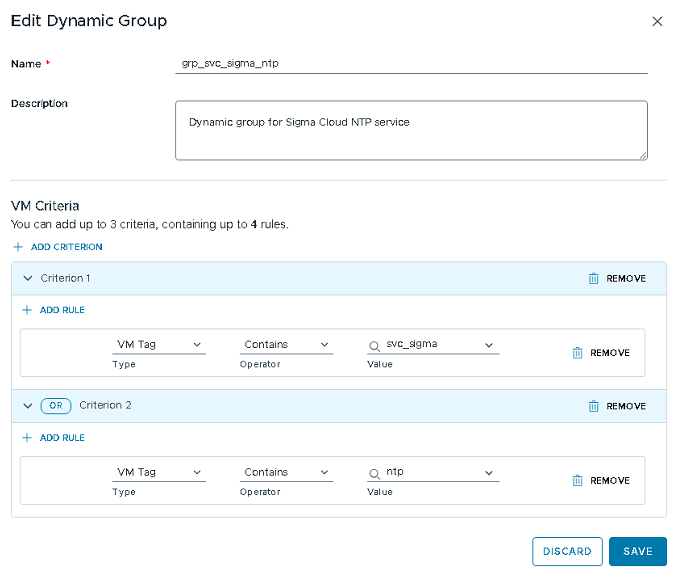Image resolution: width=678 pixels, height=574 pixels.
Task: Open VM Tag type dropdown in Criterion 1
Action: (x=158, y=345)
